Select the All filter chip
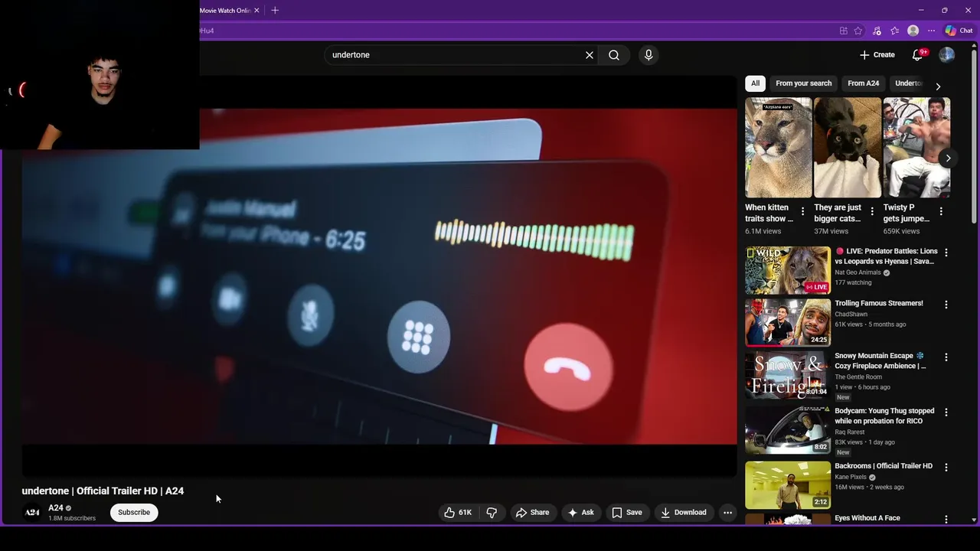 tap(755, 83)
